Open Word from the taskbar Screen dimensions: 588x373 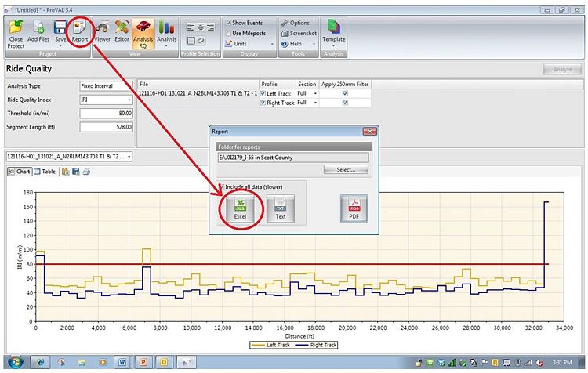point(122,363)
